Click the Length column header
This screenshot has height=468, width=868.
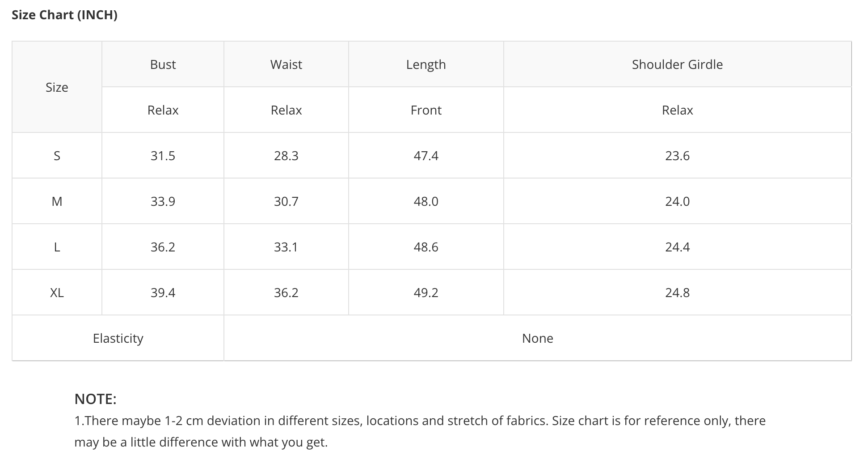point(426,64)
